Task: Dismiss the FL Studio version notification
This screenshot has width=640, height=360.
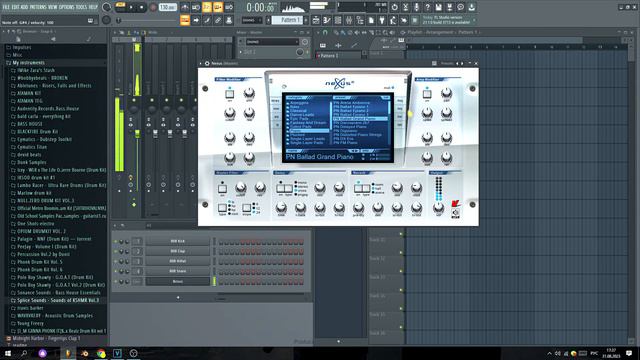Action: click(474, 20)
